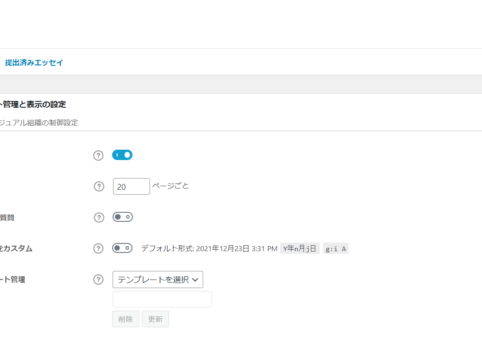Click the 更新 button
The image size is (482, 362).
(155, 319)
